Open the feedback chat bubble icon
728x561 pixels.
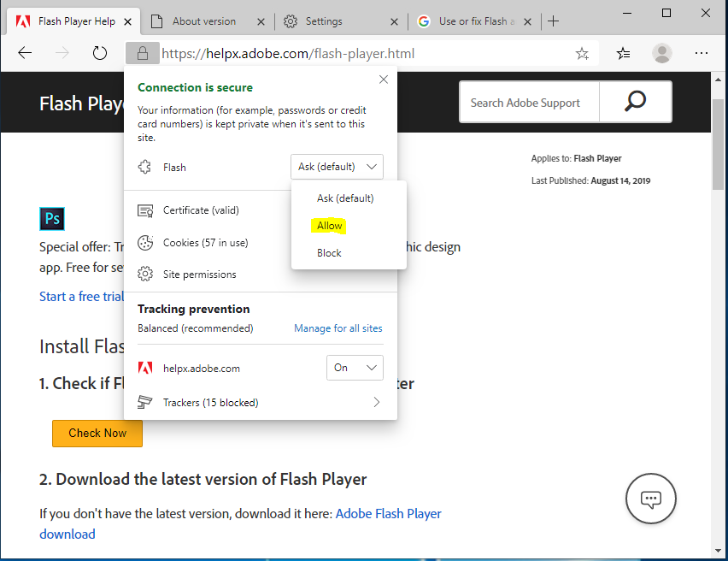point(650,499)
